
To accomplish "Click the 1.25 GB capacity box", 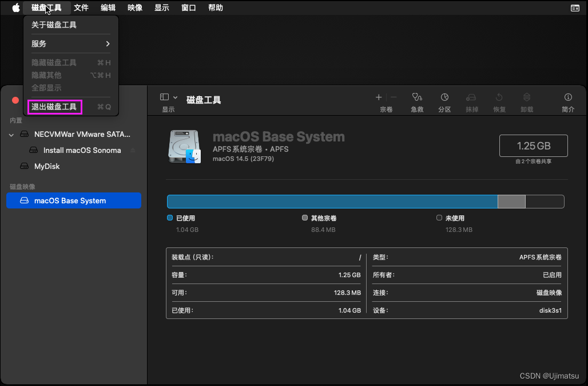I will [x=533, y=145].
